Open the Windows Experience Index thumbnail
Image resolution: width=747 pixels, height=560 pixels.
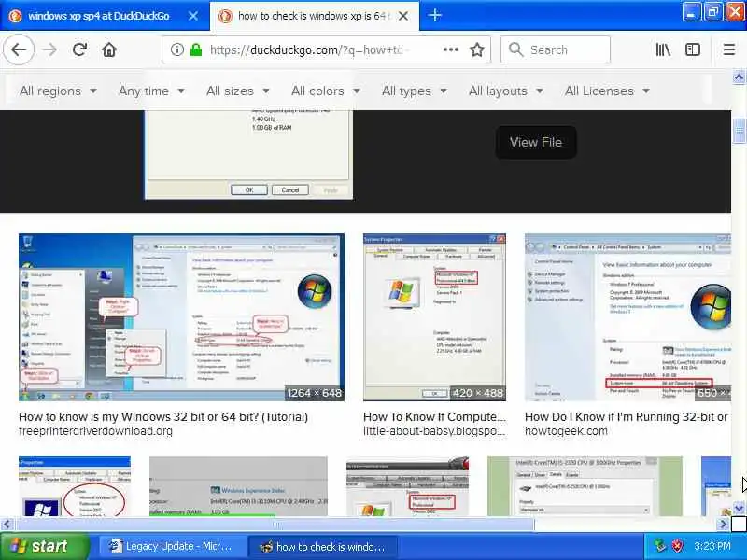(238, 486)
